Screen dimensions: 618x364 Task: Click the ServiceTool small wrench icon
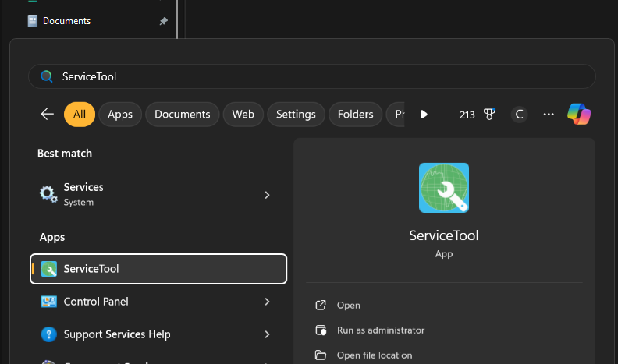click(49, 269)
